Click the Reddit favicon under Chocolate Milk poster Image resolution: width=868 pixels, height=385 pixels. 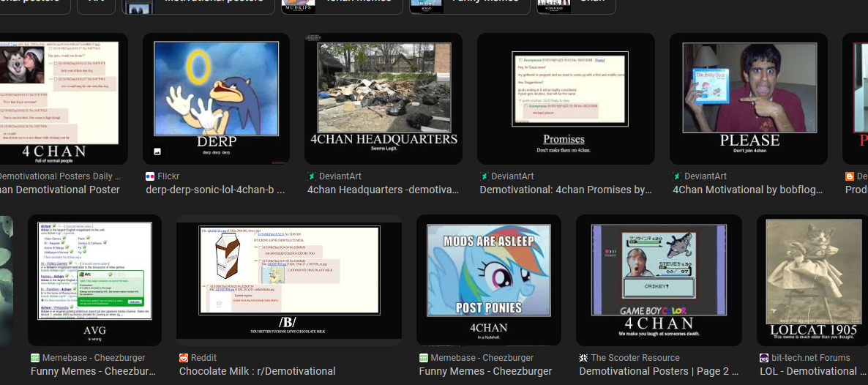pos(184,358)
